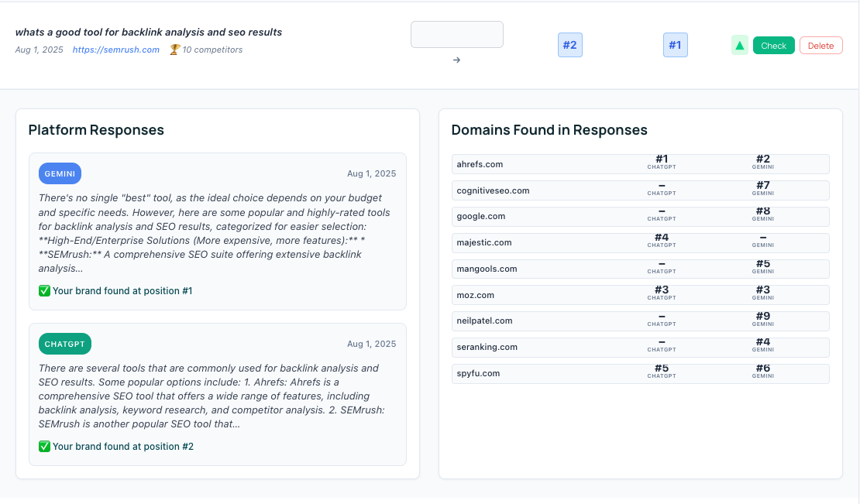Click the trophy competitors icon
The width and height of the screenshot is (860, 504).
pos(174,50)
